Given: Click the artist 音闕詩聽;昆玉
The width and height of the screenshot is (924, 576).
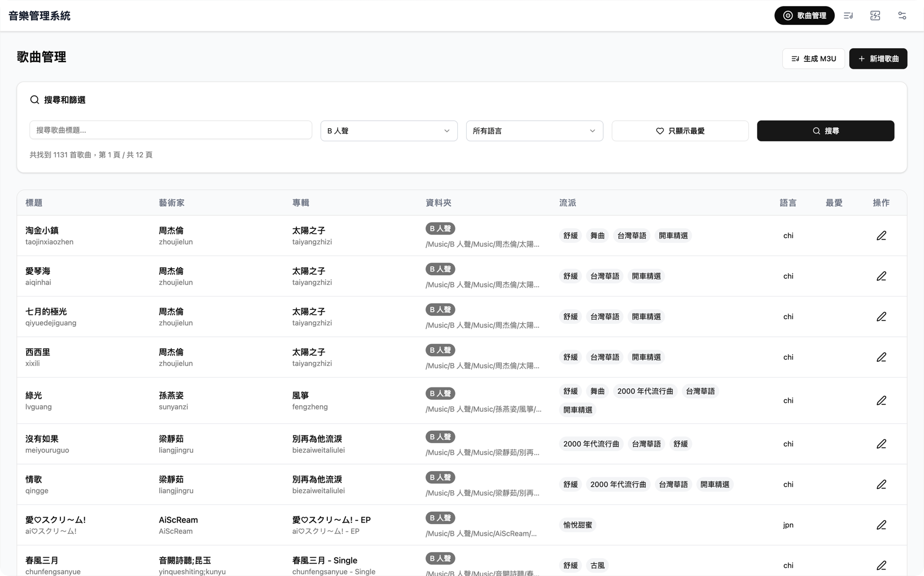Looking at the screenshot, I should pos(185,560).
